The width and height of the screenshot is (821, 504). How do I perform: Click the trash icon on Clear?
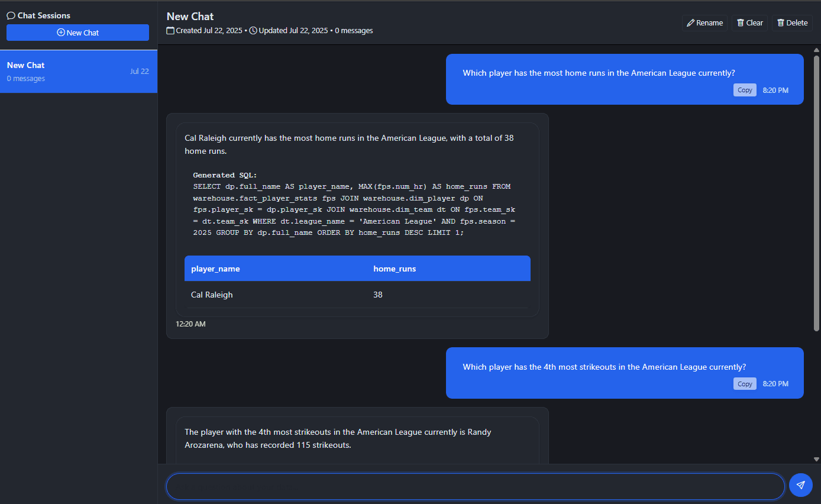[x=740, y=23]
